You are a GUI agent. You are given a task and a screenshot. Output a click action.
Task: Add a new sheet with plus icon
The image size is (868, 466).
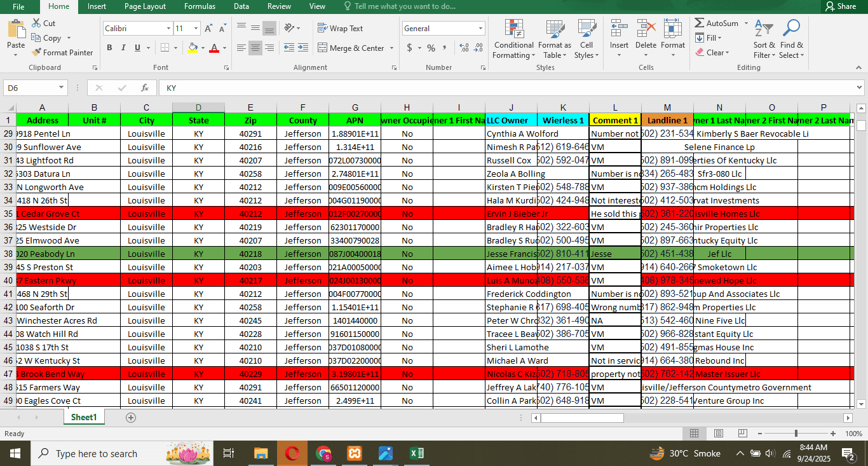[x=131, y=418]
